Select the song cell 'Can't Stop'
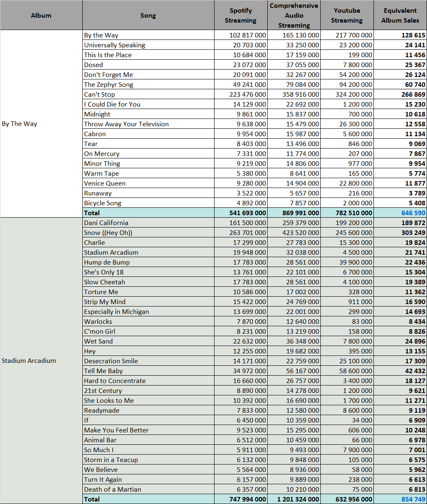427x504 pixels. point(148,94)
